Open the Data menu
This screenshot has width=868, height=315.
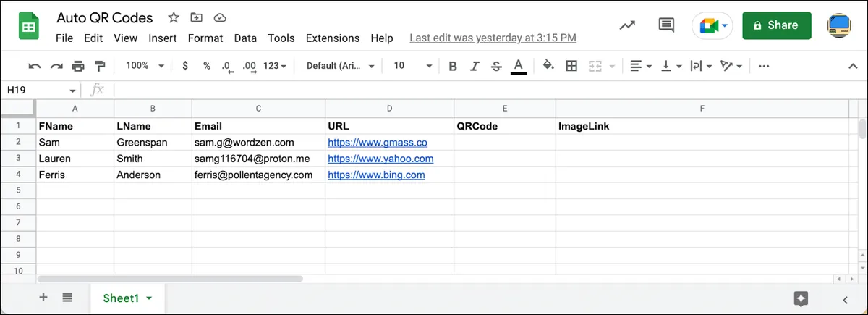pyautogui.click(x=245, y=38)
